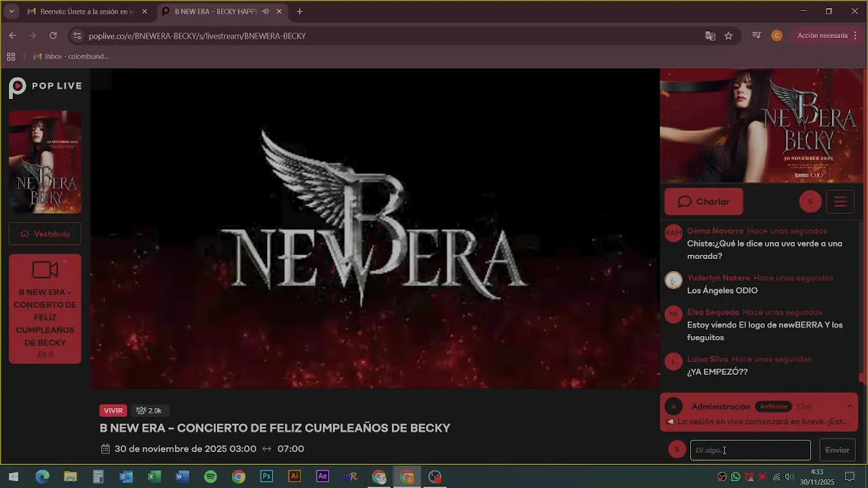Click Elsa Sequeda's avatar in chat
This screenshot has width=868, height=488.
coord(673,314)
